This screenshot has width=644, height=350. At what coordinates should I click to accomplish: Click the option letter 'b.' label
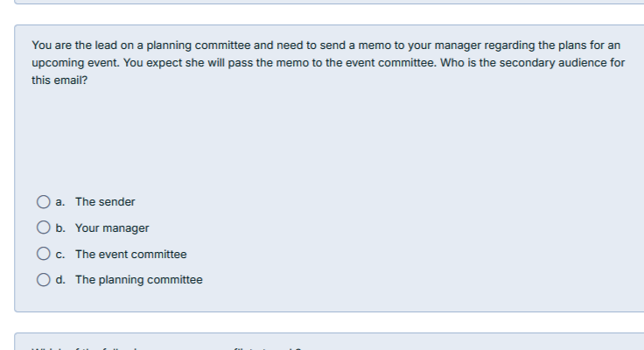click(59, 228)
